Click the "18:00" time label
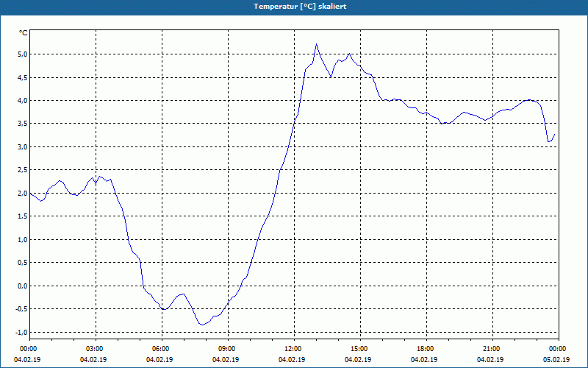 (425, 349)
